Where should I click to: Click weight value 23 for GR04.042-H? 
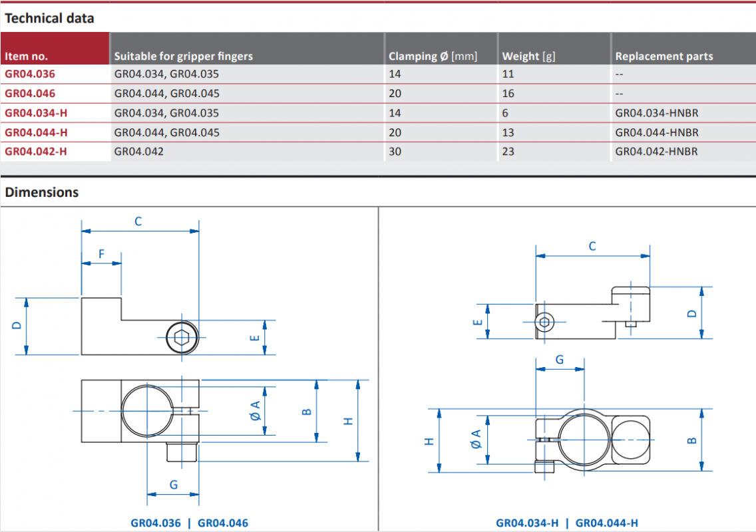[x=508, y=152]
